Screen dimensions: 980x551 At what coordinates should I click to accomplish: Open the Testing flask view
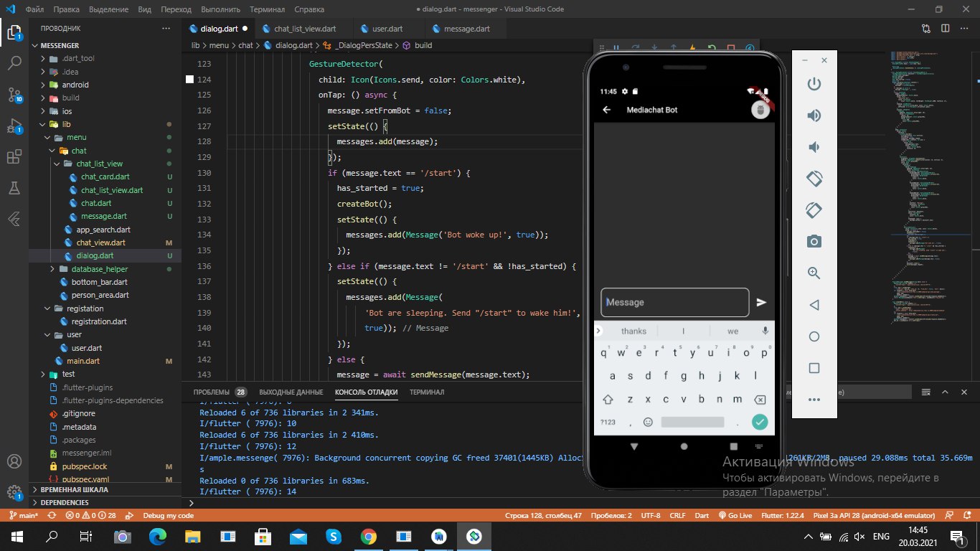(14, 188)
